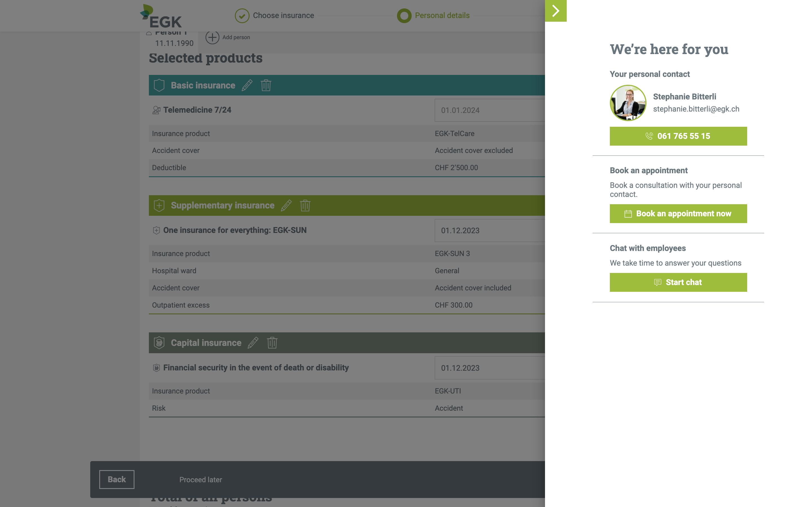Select Personal details step

(x=433, y=15)
